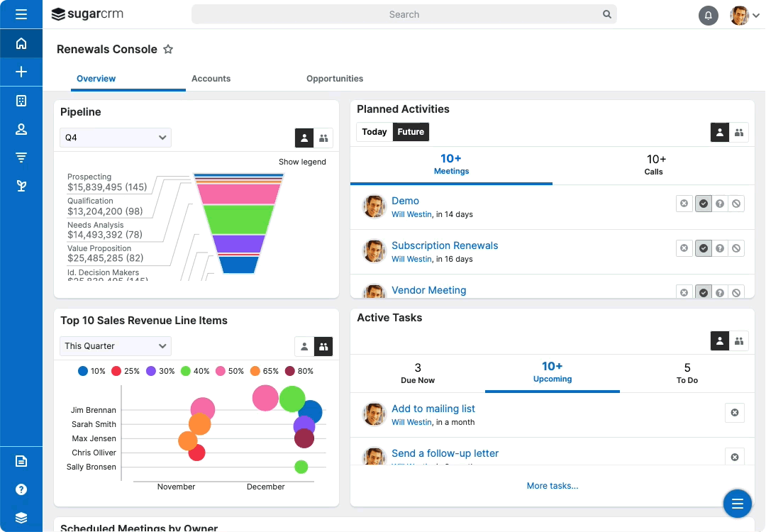Toggle group view in the Pipeline panel
The width and height of the screenshot is (766, 532).
323,138
